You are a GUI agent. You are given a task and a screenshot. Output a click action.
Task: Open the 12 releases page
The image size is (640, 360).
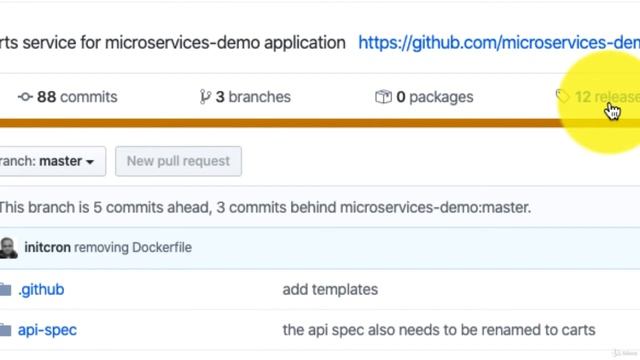pyautogui.click(x=598, y=97)
